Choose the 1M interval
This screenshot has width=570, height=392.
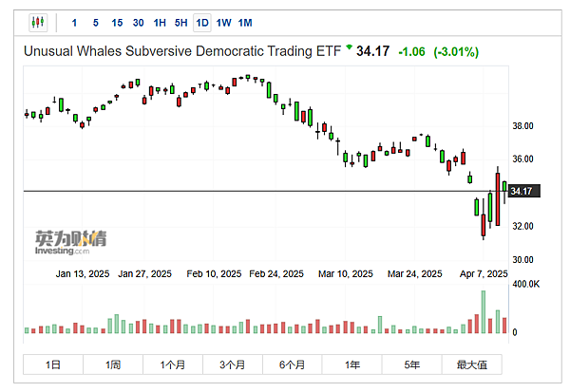[245, 23]
